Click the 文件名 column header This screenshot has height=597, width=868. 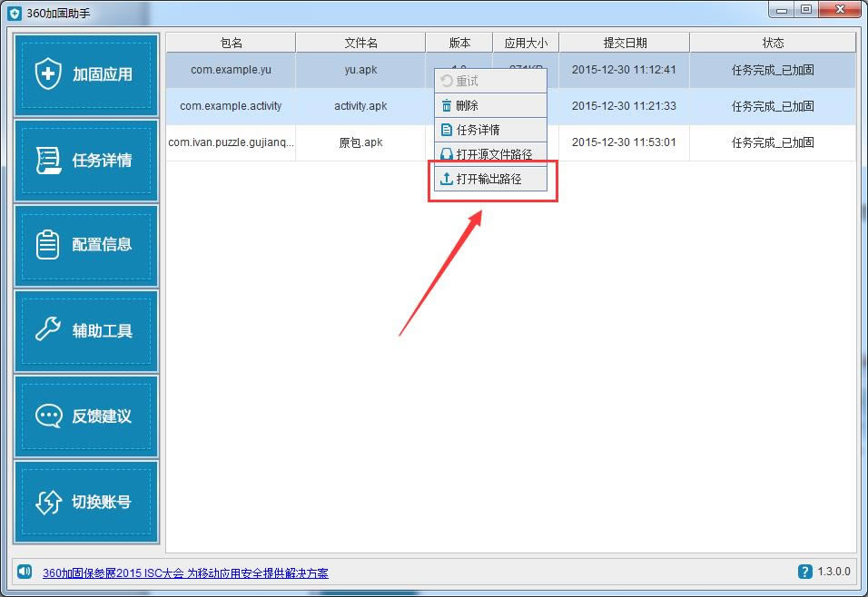[x=360, y=43]
